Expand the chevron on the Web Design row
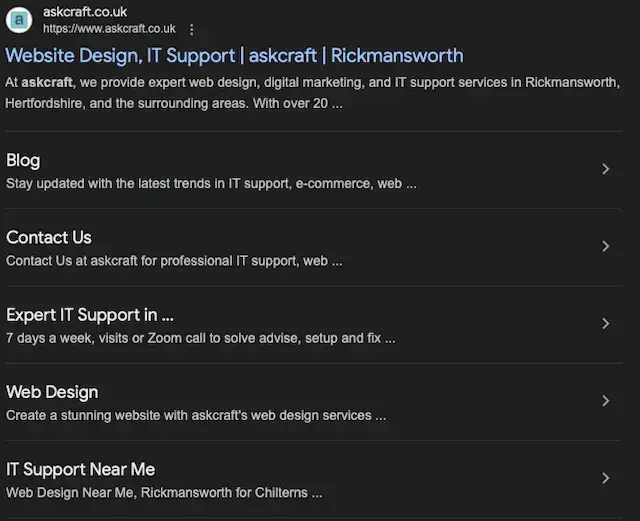This screenshot has width=640, height=521. point(606,401)
